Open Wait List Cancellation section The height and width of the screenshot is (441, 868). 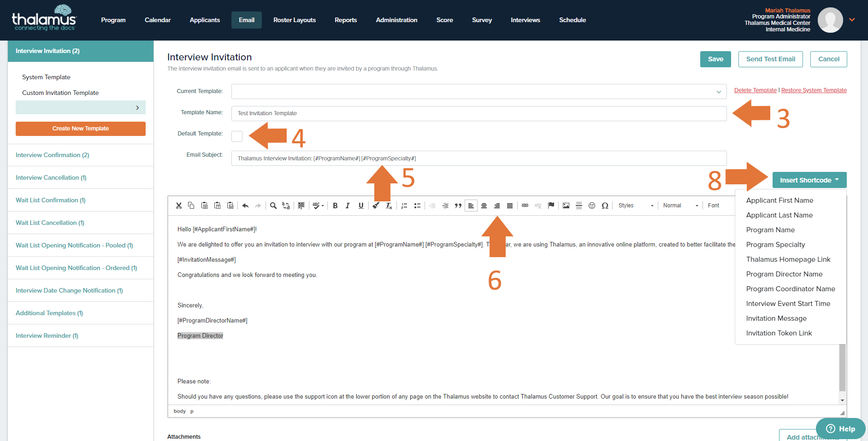50,223
